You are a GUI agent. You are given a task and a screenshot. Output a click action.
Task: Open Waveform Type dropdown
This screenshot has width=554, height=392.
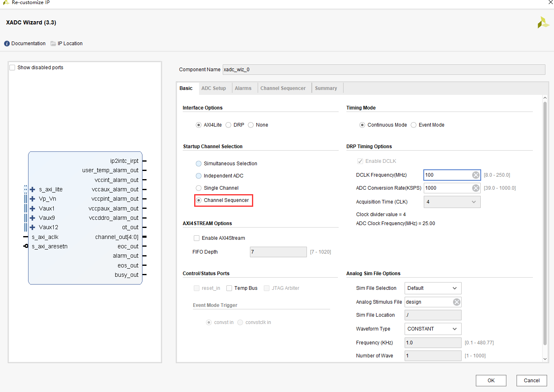coord(433,329)
